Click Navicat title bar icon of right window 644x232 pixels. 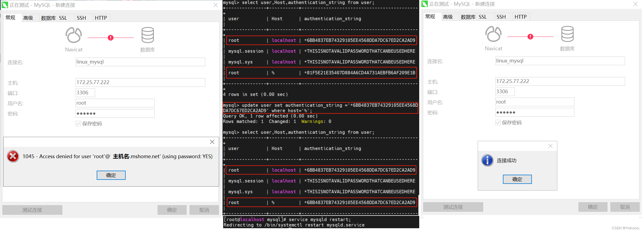[x=425, y=4]
